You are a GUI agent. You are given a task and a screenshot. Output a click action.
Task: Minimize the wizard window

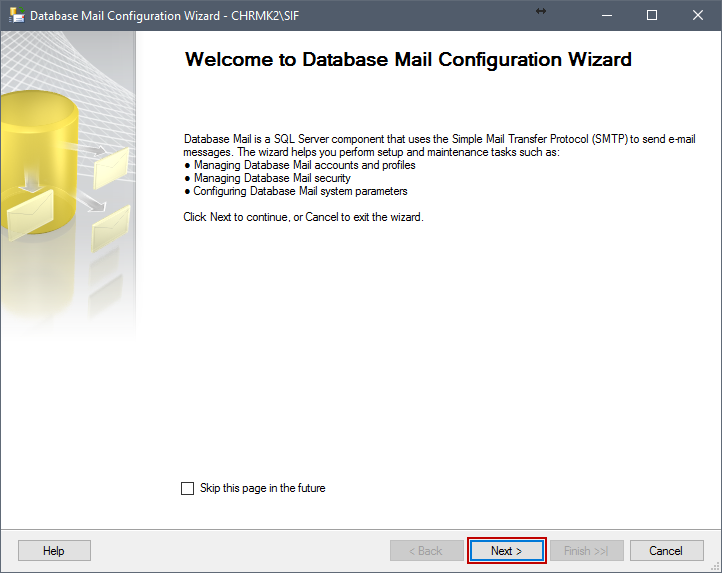point(607,16)
